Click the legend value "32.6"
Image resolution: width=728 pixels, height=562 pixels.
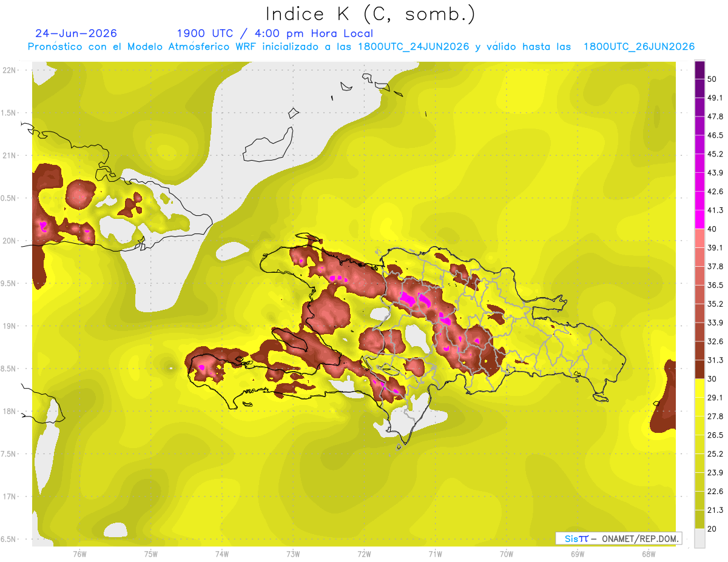(x=715, y=341)
